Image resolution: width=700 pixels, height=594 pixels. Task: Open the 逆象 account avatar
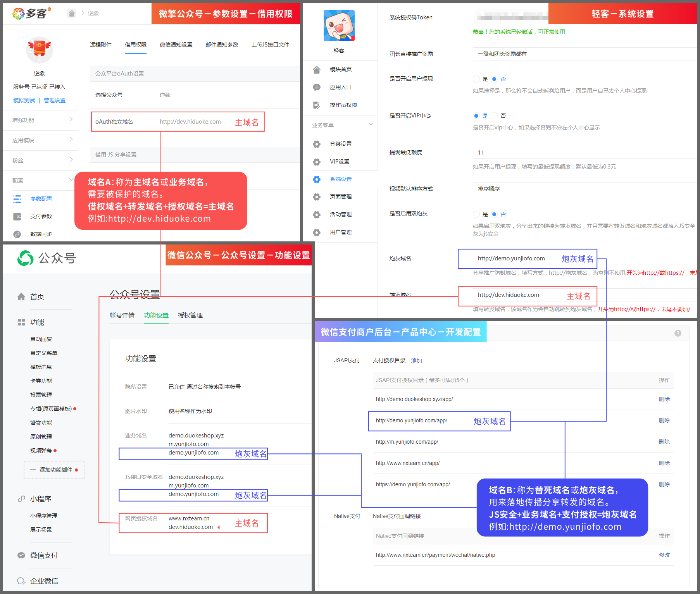[x=39, y=50]
